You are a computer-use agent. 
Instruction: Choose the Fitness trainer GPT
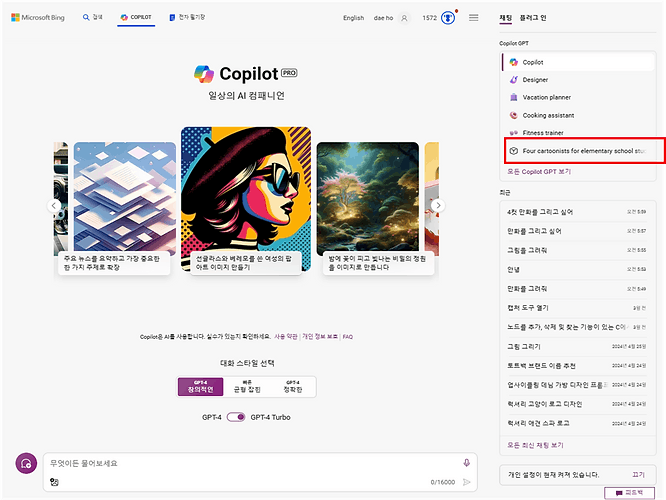coord(578,133)
